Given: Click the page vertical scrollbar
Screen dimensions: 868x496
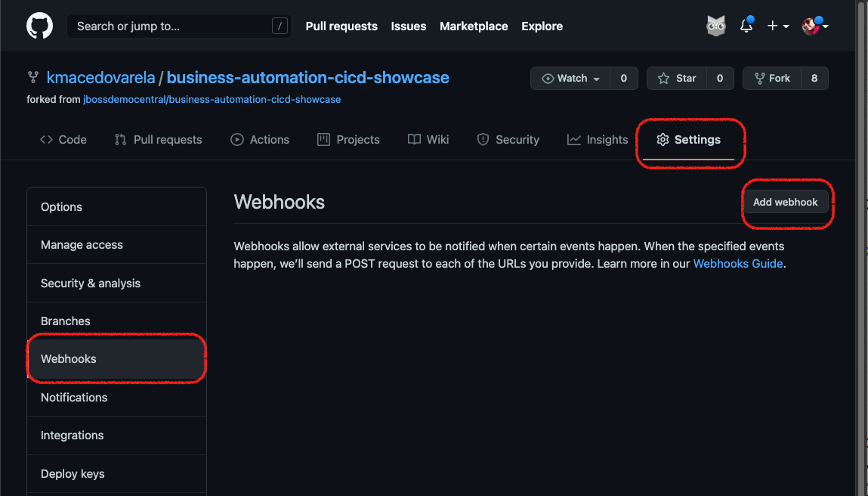Looking at the screenshot, I should 861,248.
